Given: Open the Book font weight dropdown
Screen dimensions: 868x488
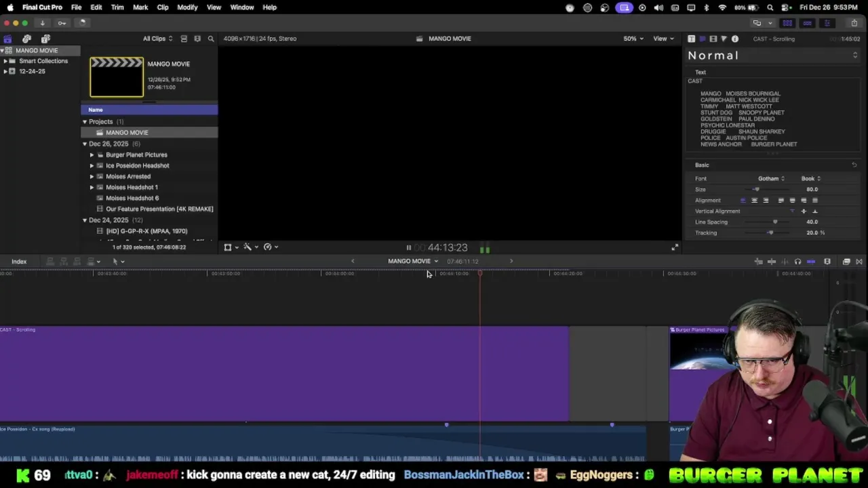Looking at the screenshot, I should [810, 179].
